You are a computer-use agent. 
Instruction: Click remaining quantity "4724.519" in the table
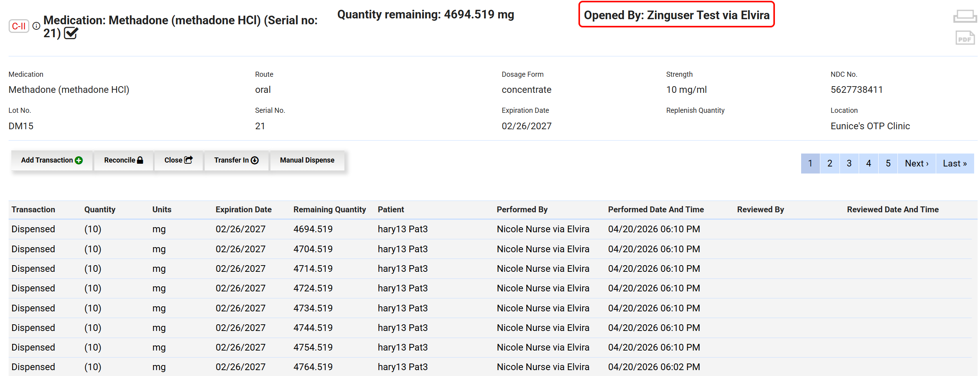313,288
